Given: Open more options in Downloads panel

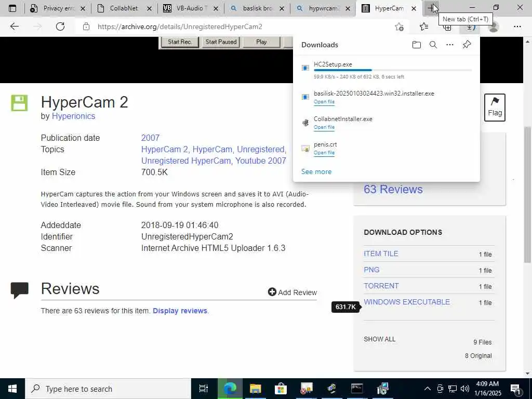Looking at the screenshot, I should 450,45.
